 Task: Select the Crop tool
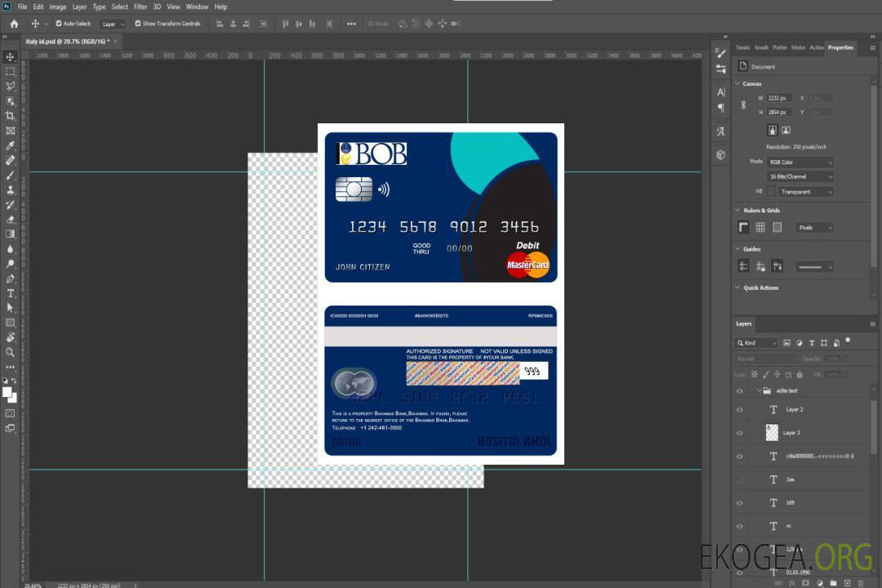pos(11,116)
